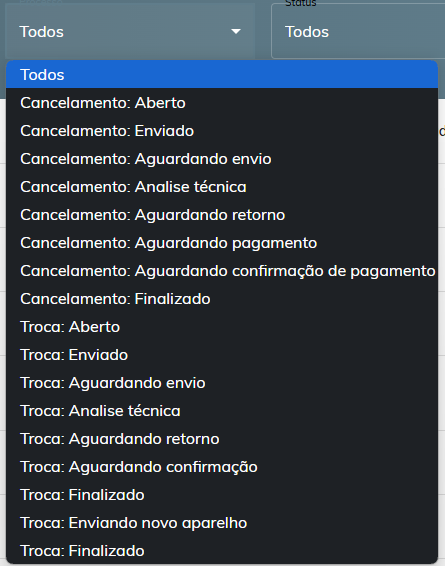This screenshot has width=445, height=566.
Task: Select Cancelamento: Aguardando retorno
Action: point(222,215)
